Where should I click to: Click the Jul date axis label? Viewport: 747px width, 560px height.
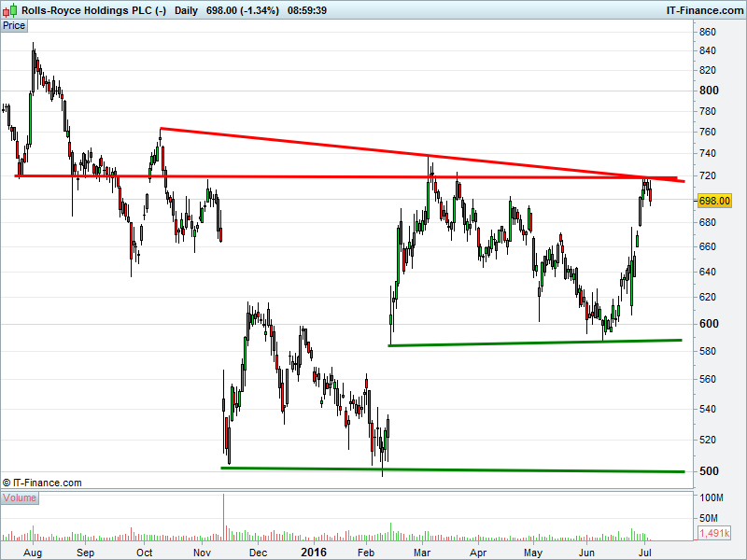pos(644,553)
